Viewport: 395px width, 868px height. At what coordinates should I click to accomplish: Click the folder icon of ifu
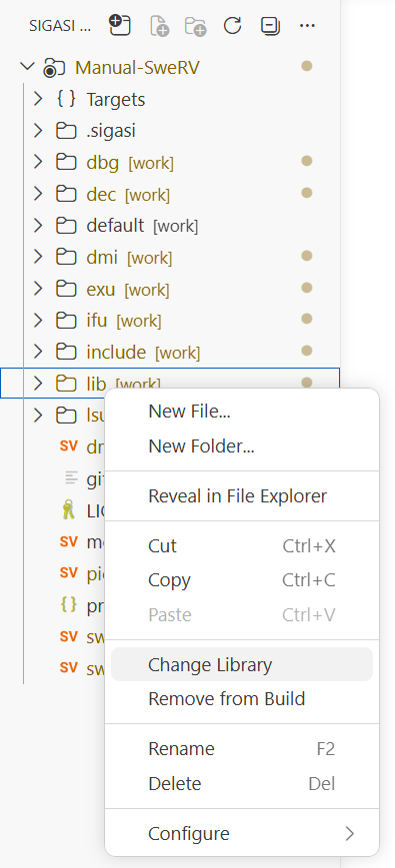66,321
